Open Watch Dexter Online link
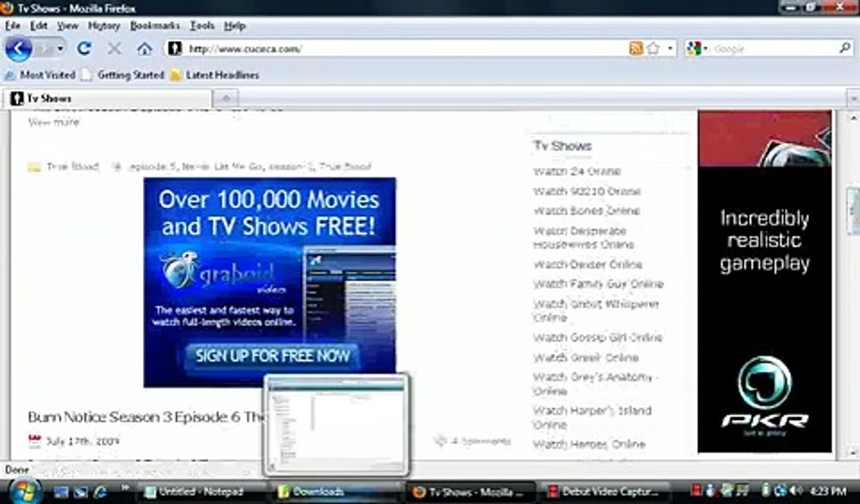This screenshot has height=504, width=860. (588, 264)
